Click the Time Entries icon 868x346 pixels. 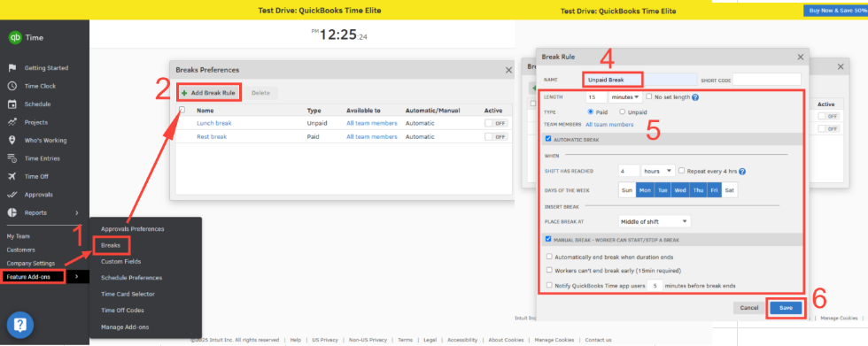point(12,158)
